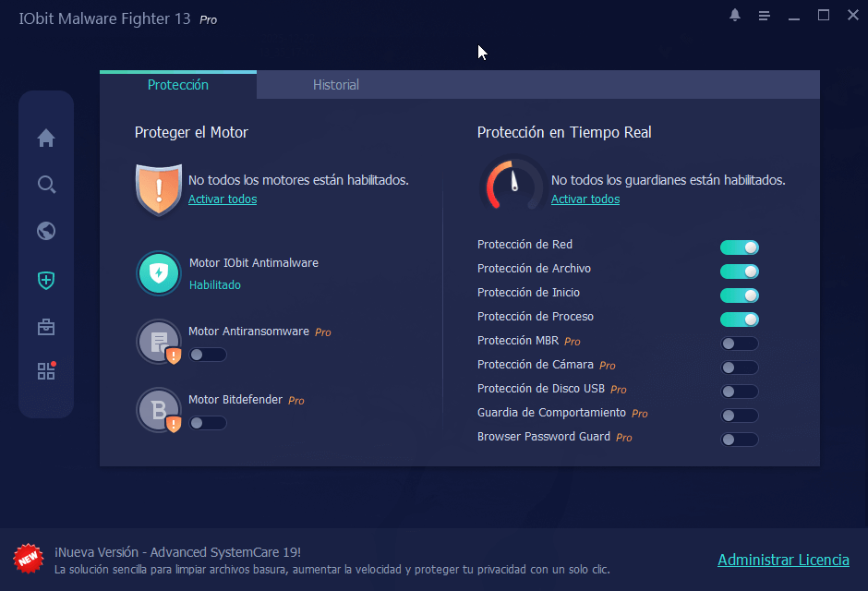Click the Protección de Archivo label

click(x=535, y=269)
